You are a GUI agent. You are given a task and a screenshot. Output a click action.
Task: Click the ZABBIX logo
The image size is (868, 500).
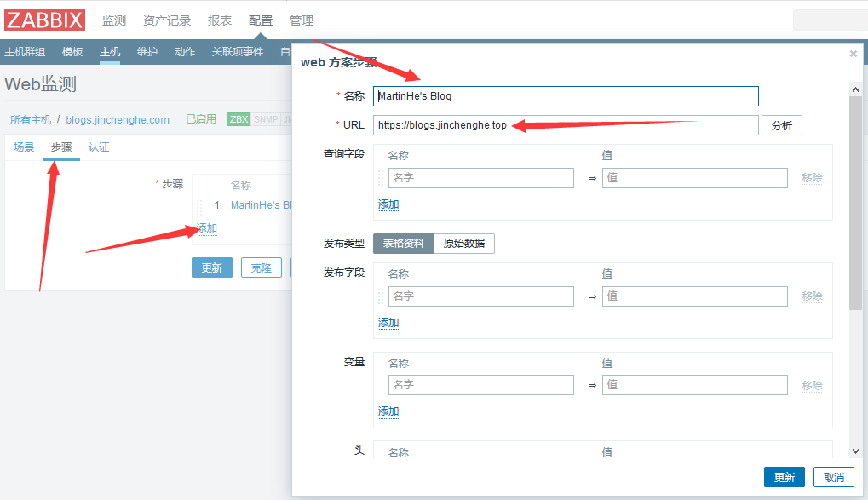tap(45, 20)
